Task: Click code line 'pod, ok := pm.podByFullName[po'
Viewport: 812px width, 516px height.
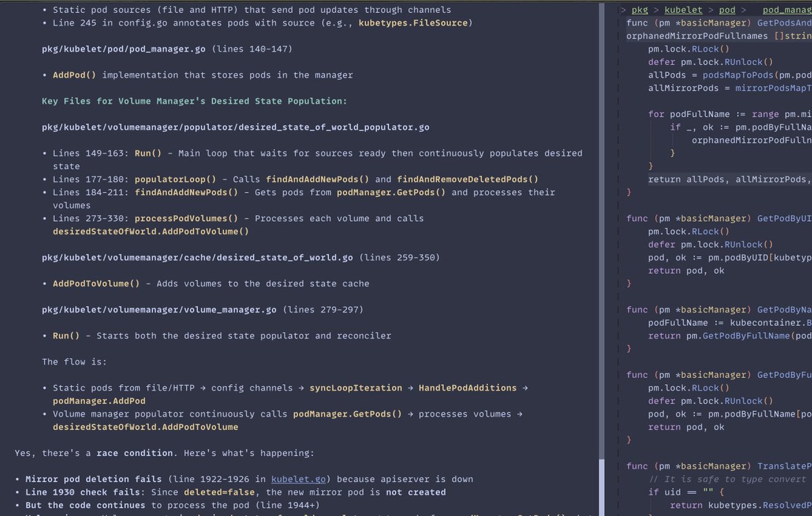Action: pyautogui.click(x=730, y=414)
